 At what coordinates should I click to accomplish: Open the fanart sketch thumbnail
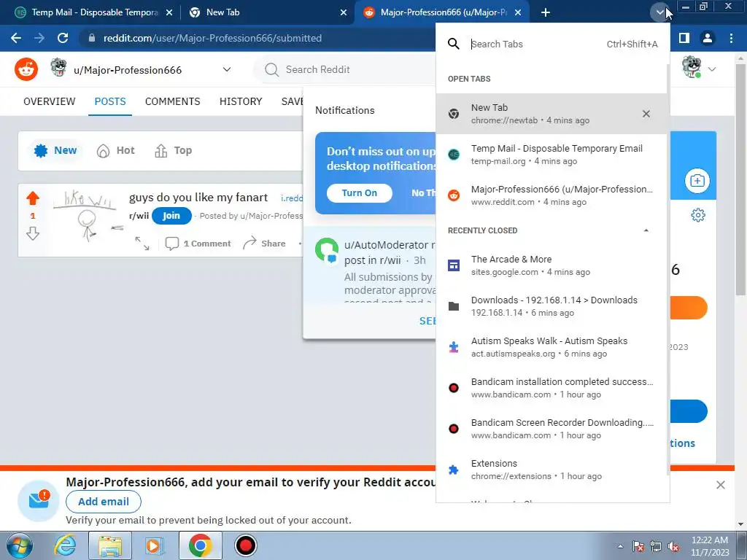click(88, 216)
